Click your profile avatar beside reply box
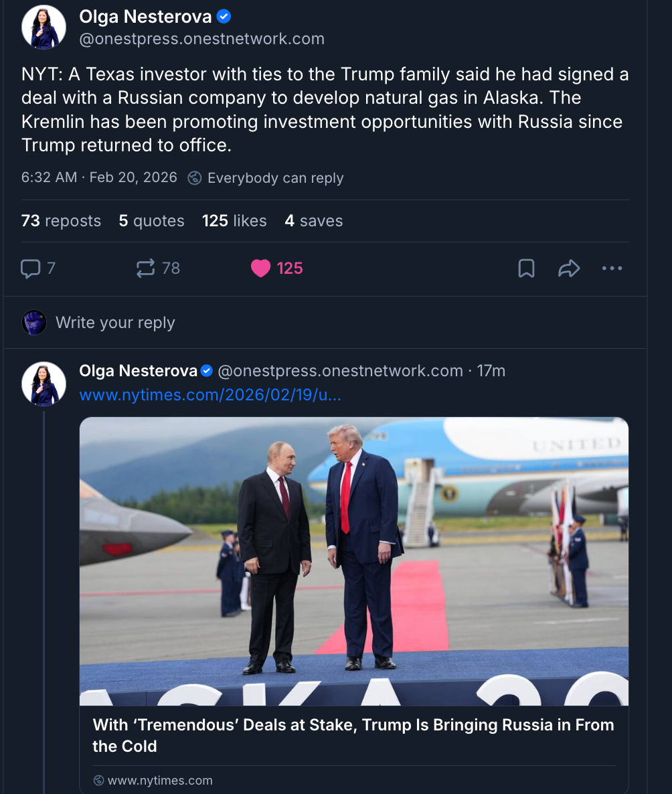Image resolution: width=672 pixels, height=794 pixels. coord(34,323)
